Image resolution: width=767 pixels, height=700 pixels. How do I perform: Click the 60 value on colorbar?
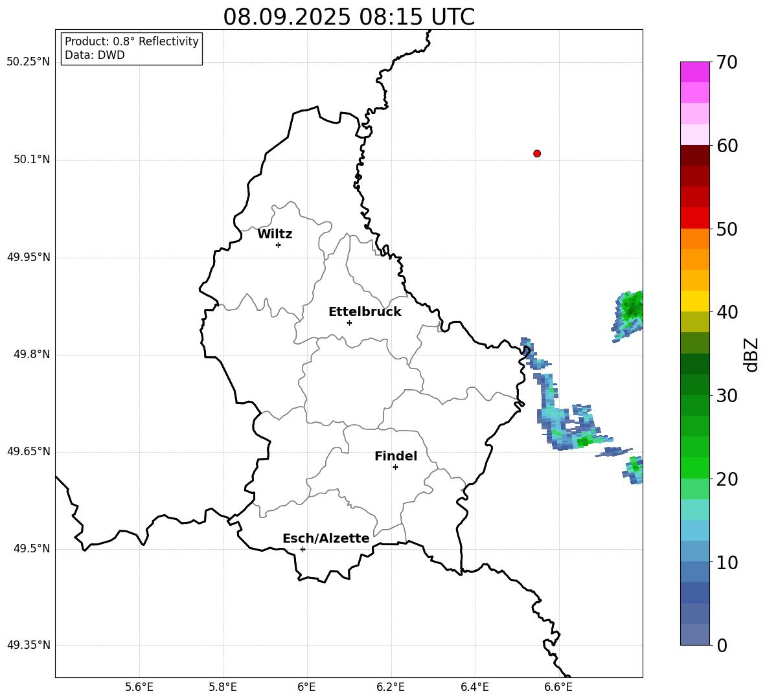[x=727, y=146]
